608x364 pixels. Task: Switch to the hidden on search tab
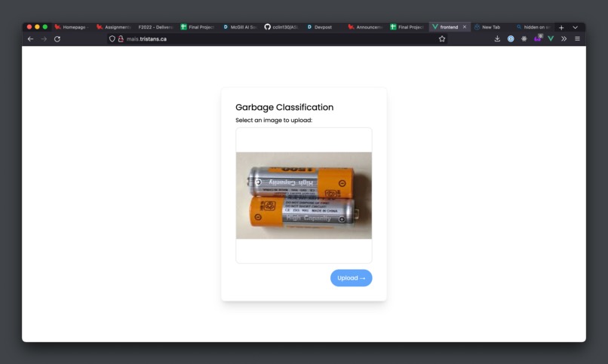[x=533, y=27]
